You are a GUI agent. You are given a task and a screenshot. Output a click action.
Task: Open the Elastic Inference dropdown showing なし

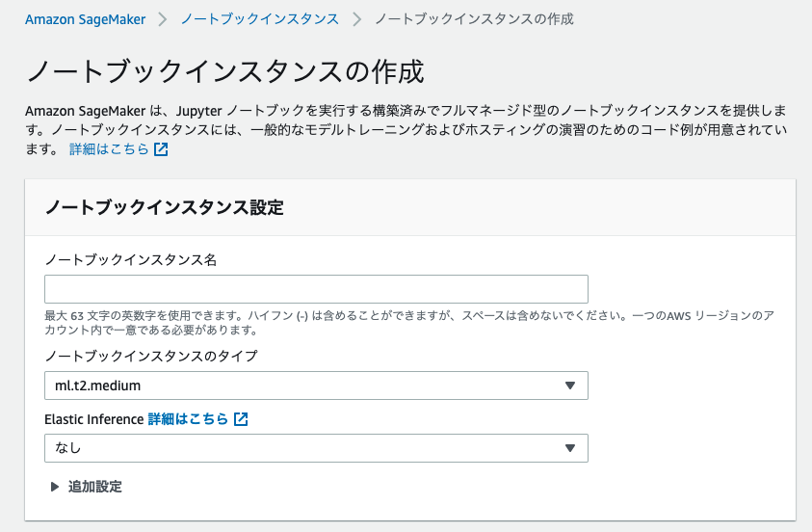point(316,448)
